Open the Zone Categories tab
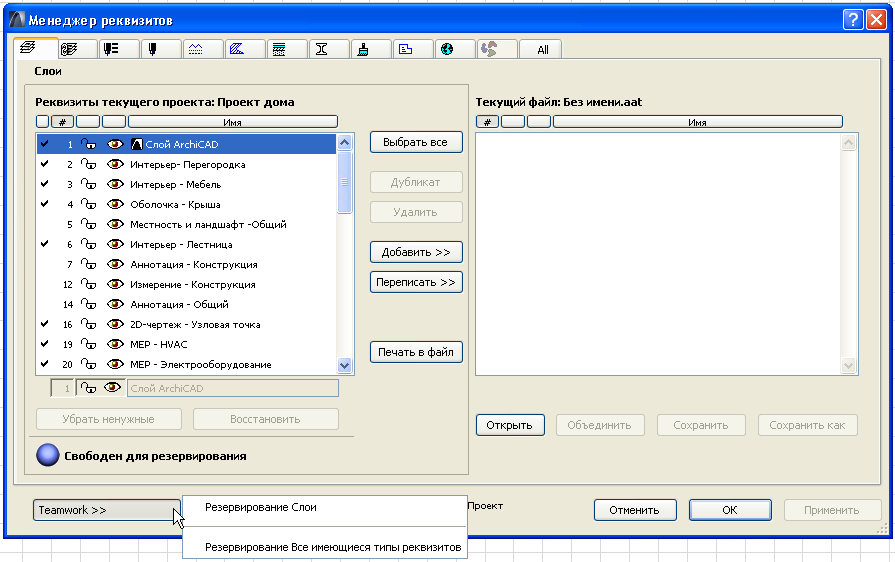This screenshot has width=895, height=562. tap(405, 49)
